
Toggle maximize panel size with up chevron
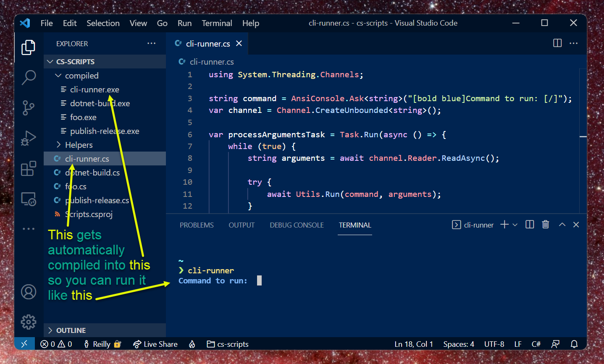pyautogui.click(x=562, y=225)
